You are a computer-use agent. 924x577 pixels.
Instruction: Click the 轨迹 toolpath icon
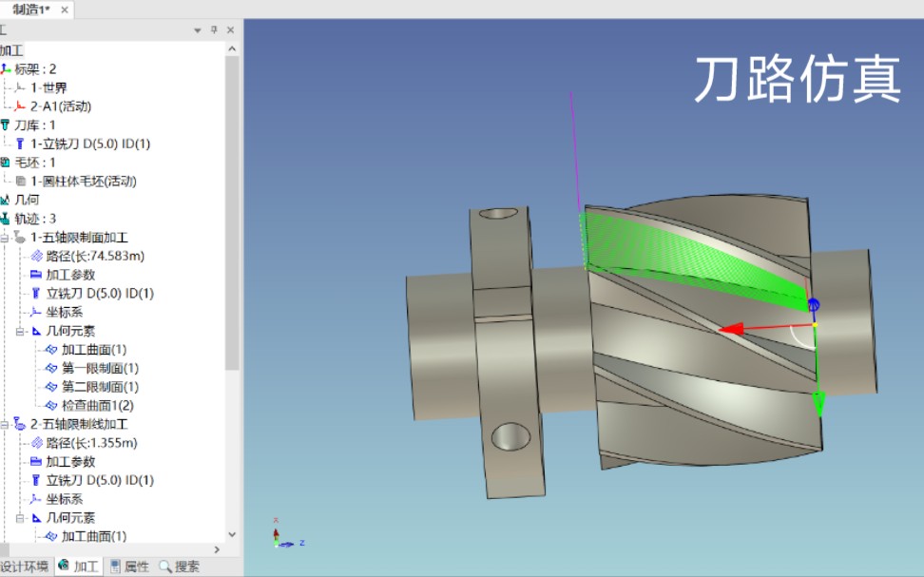[x=6, y=219]
